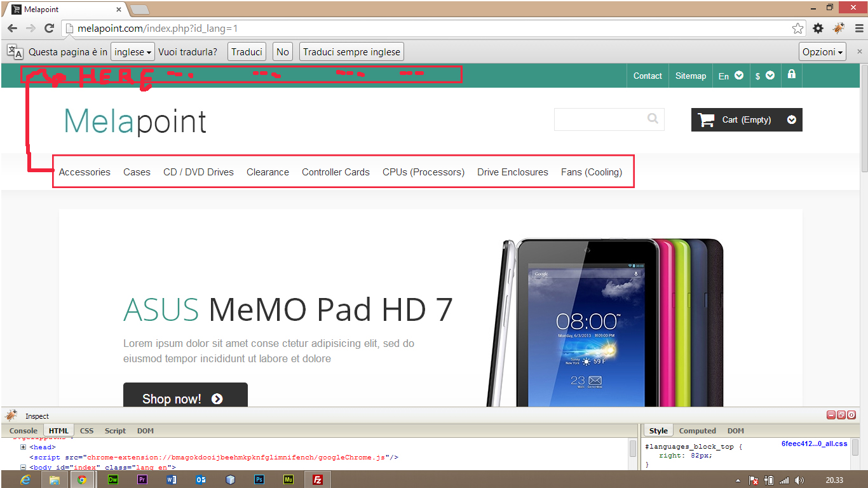The width and height of the screenshot is (868, 488).
Task: Close the translation bar
Action: pos(860,51)
